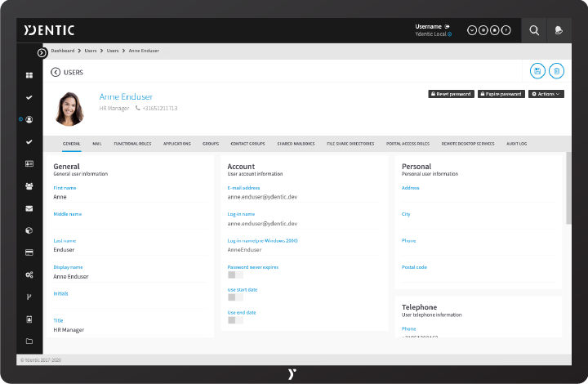Click the first Users breadcrumb link
588x384 pixels.
pyautogui.click(x=91, y=51)
